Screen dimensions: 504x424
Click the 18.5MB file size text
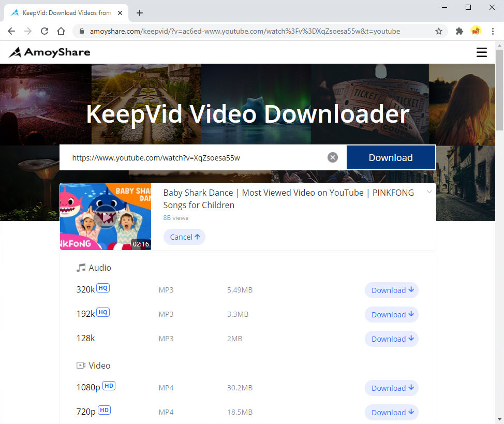[240, 412]
